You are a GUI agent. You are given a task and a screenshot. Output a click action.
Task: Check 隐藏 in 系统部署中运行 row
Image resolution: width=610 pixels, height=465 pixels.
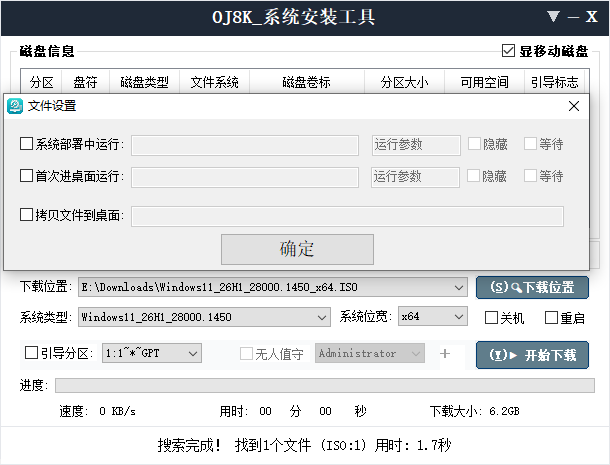474,144
